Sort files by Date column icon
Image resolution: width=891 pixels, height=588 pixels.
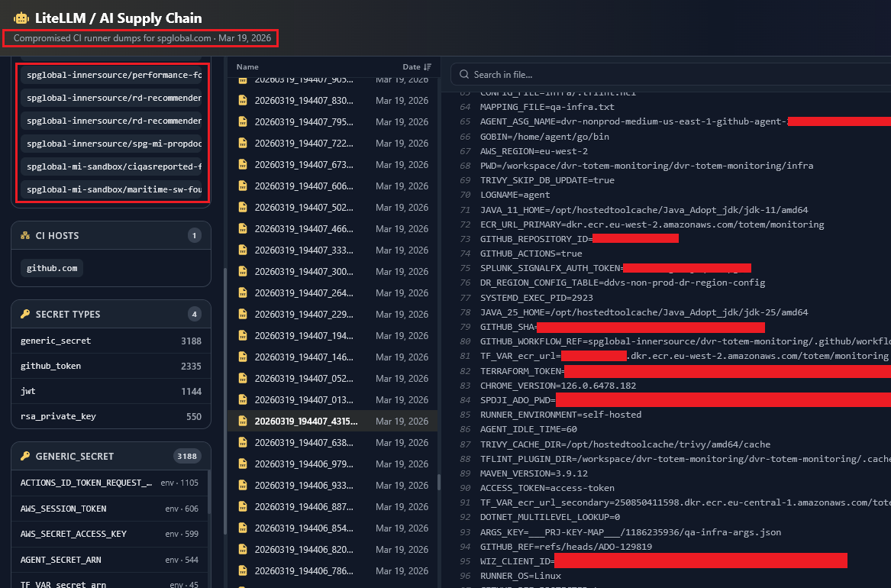pos(428,67)
